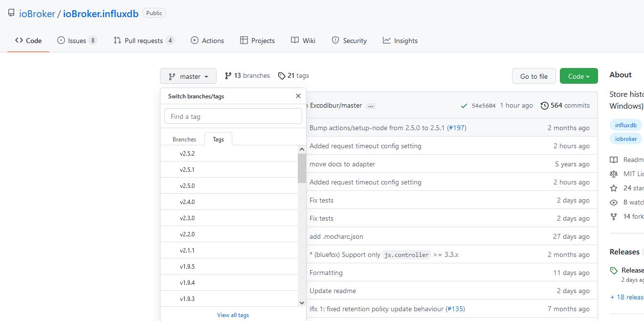
Task: Switch to the Branches tab
Action: pos(184,139)
